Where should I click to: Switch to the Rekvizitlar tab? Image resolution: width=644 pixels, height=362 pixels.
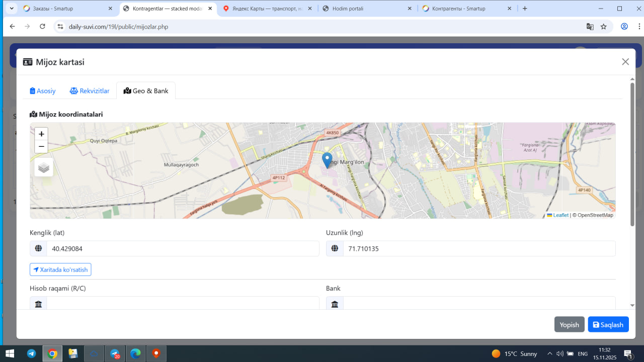(90, 91)
